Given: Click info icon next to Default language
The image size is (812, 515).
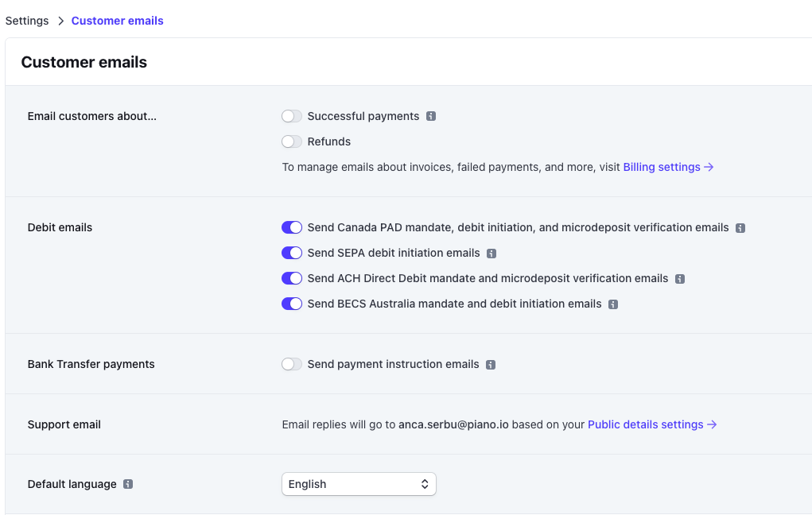Looking at the screenshot, I should [128, 485].
